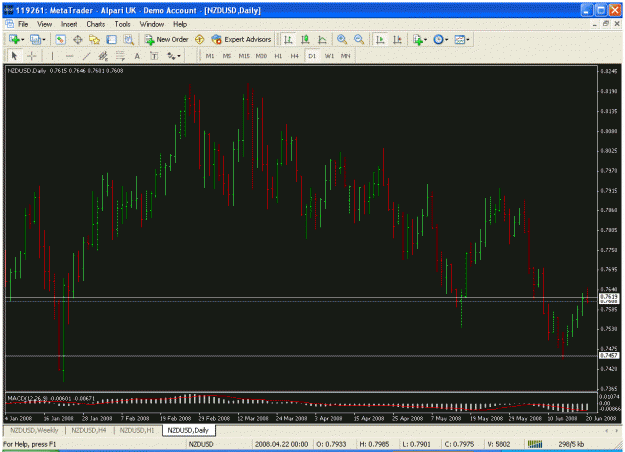Click the Periodicity clock icon
Viewport: 625px width, 452px height.
(438, 39)
